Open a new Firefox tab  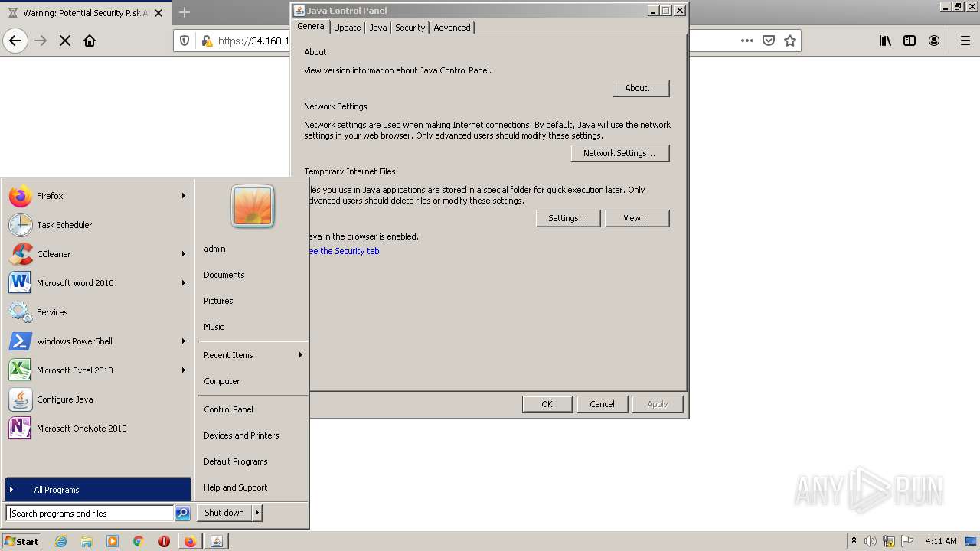point(185,13)
